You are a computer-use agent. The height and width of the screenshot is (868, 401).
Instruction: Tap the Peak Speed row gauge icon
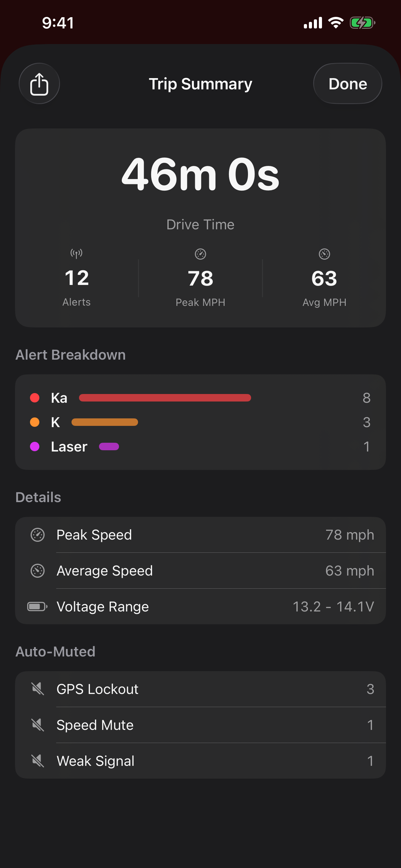[37, 535]
